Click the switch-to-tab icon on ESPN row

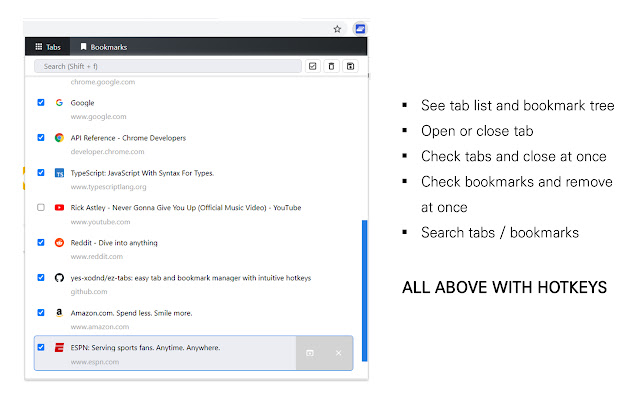310,353
